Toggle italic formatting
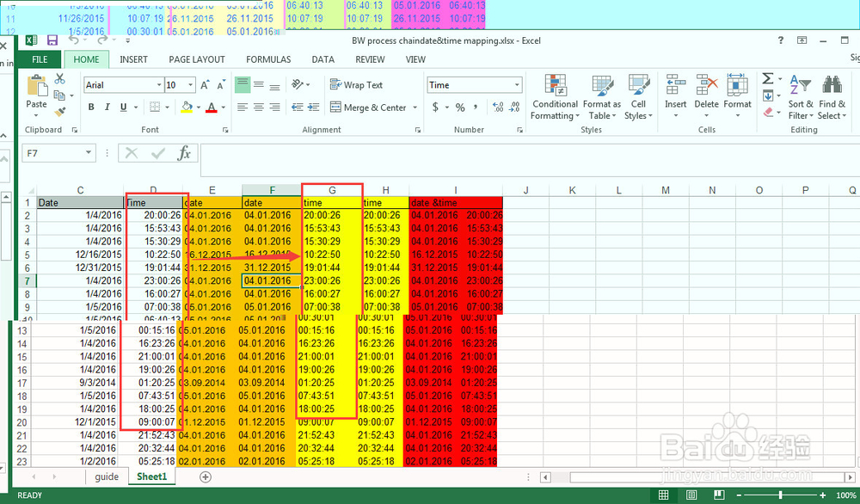Image resolution: width=860 pixels, height=504 pixels. (x=107, y=108)
